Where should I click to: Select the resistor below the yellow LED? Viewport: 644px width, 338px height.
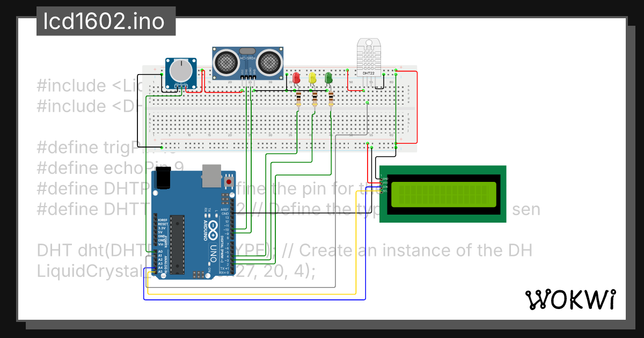coord(314,99)
